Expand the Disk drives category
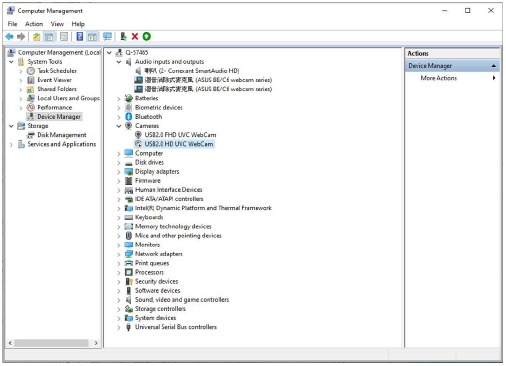 [119, 163]
